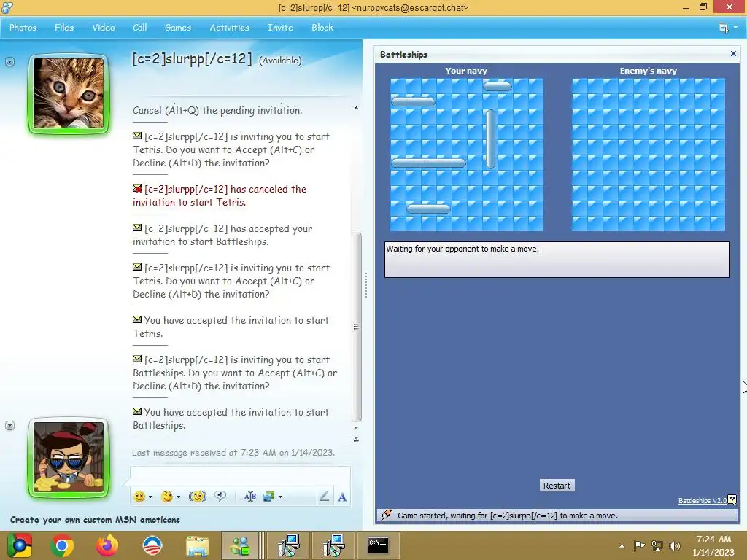Open the Games menu

click(178, 28)
